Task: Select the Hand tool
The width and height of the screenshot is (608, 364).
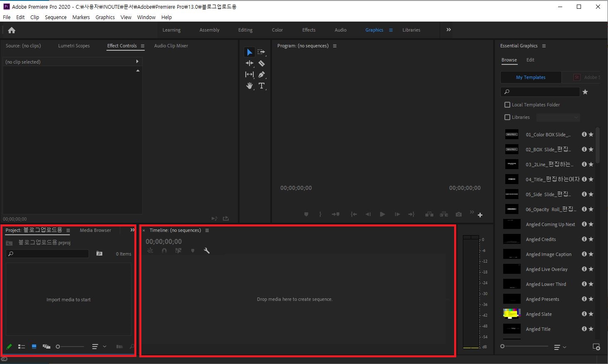Action: [249, 86]
